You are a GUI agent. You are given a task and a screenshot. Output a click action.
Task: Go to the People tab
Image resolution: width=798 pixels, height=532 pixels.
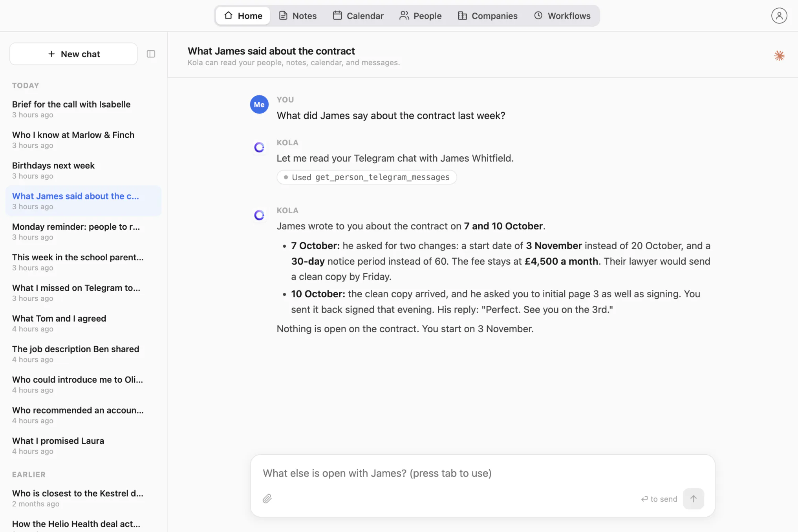click(x=421, y=16)
